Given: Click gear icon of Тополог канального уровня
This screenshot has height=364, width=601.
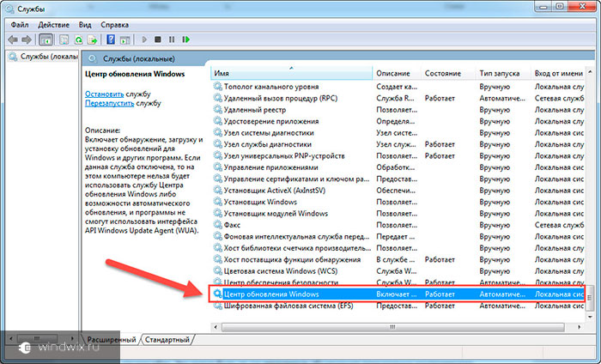Looking at the screenshot, I should click(218, 86).
